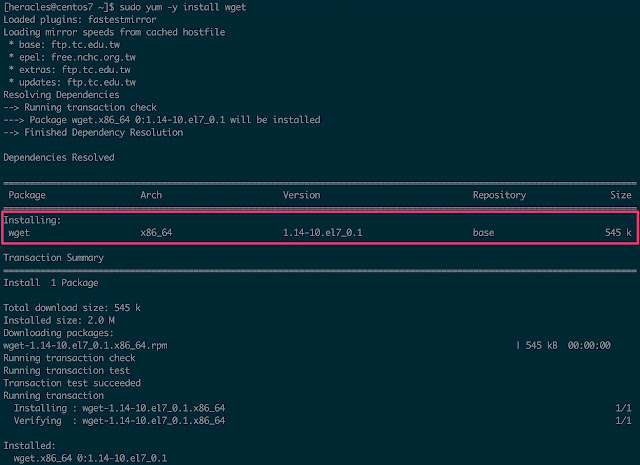640x465 pixels.
Task: Click the '00:00:00' download time
Action: (589, 345)
